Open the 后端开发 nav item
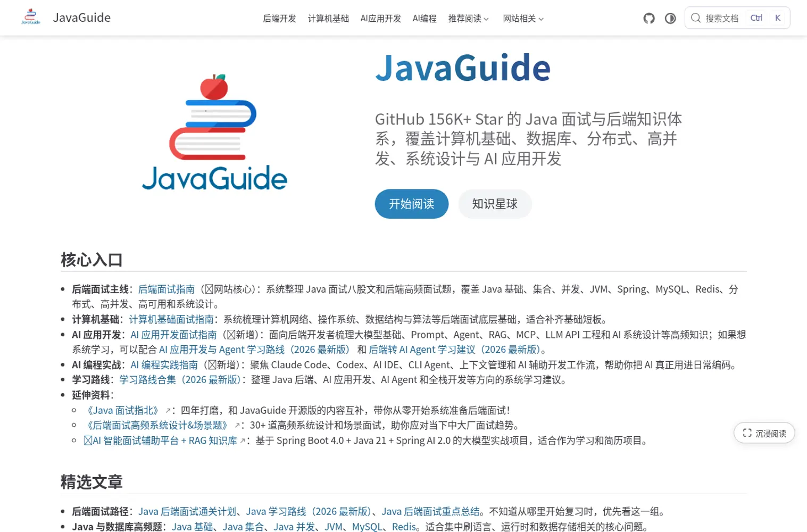This screenshot has height=532, width=807. click(279, 19)
